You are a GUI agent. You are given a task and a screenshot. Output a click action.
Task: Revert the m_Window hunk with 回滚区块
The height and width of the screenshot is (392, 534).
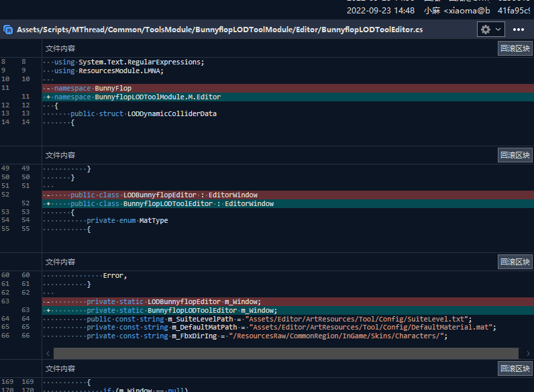pyautogui.click(x=515, y=262)
